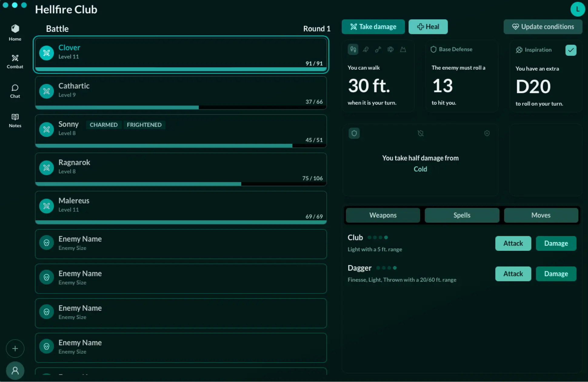
Task: Open the Notes sidebar icon
Action: click(15, 120)
